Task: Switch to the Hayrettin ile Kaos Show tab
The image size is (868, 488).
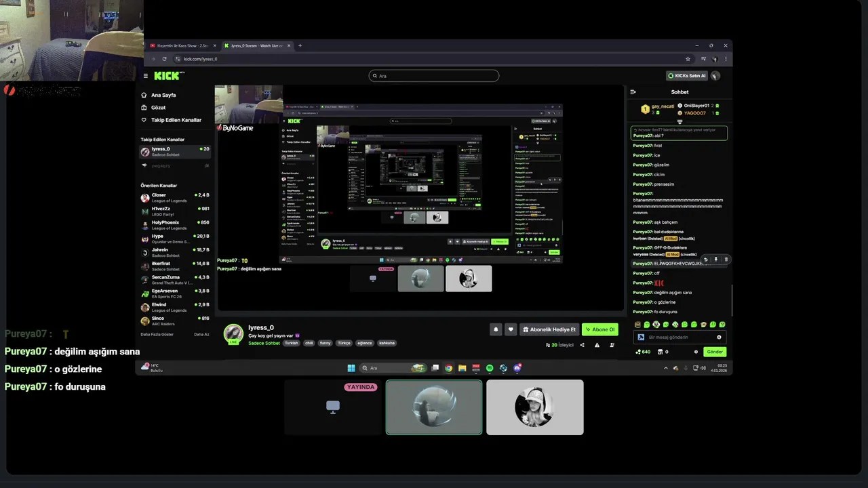Action: point(182,45)
